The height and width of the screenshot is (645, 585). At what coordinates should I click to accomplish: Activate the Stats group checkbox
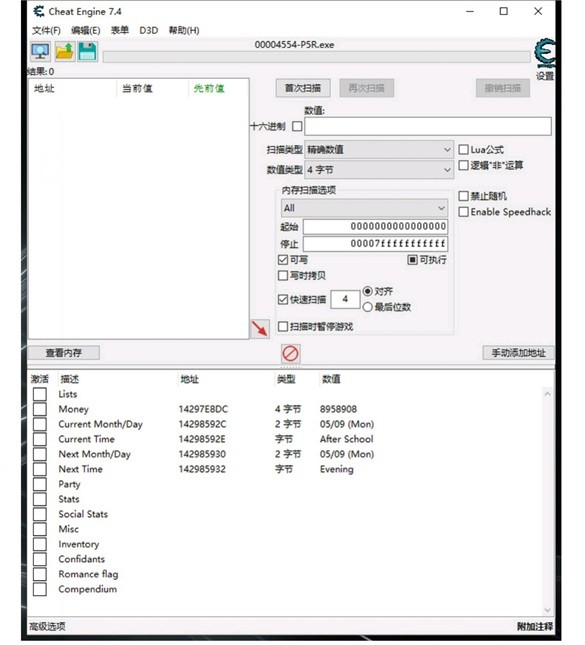click(40, 499)
